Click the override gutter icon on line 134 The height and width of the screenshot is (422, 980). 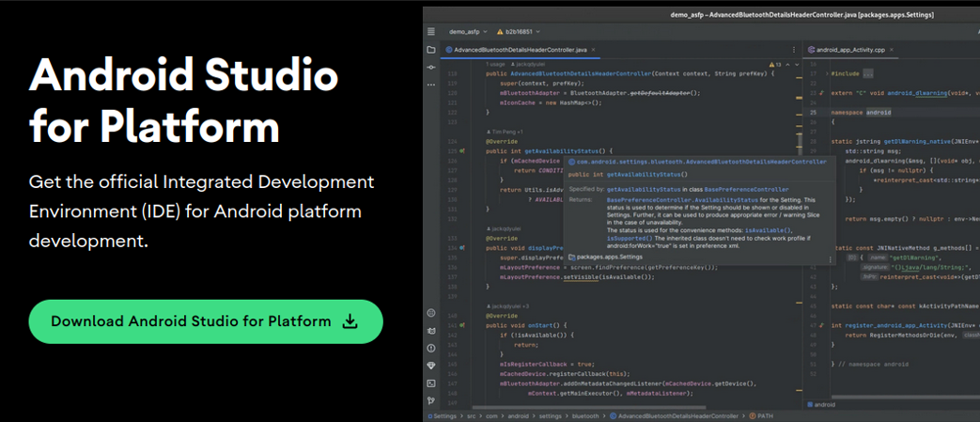(462, 248)
